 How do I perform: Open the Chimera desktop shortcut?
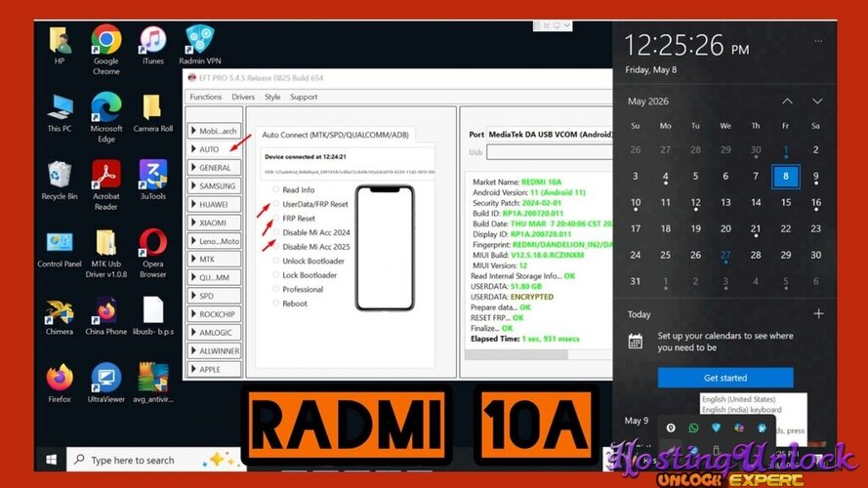[60, 316]
